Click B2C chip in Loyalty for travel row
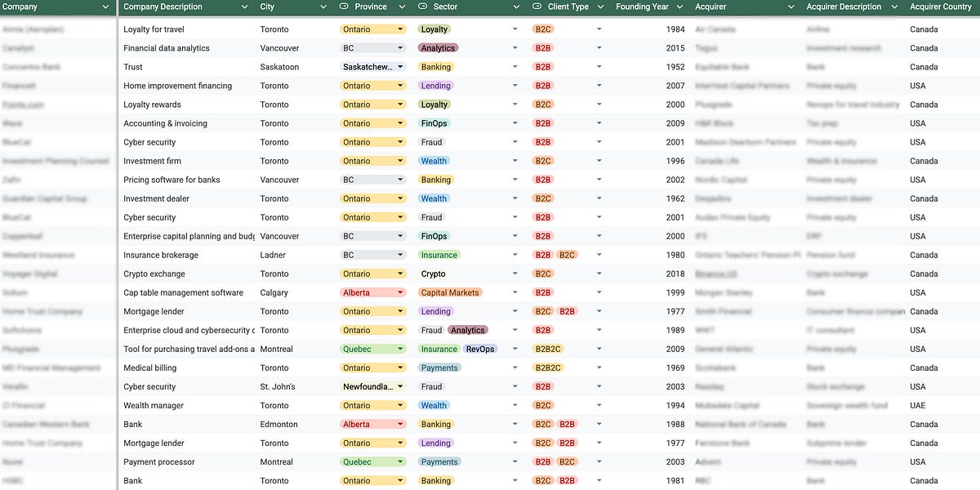 click(x=542, y=29)
